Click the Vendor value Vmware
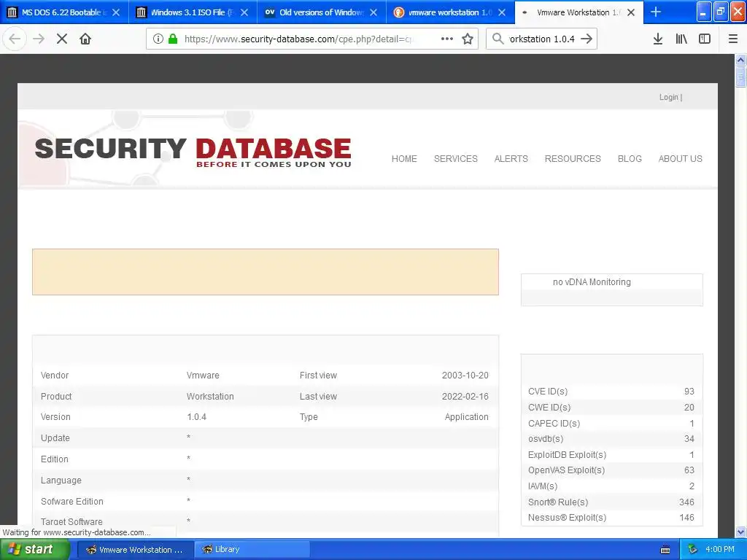 pos(203,376)
